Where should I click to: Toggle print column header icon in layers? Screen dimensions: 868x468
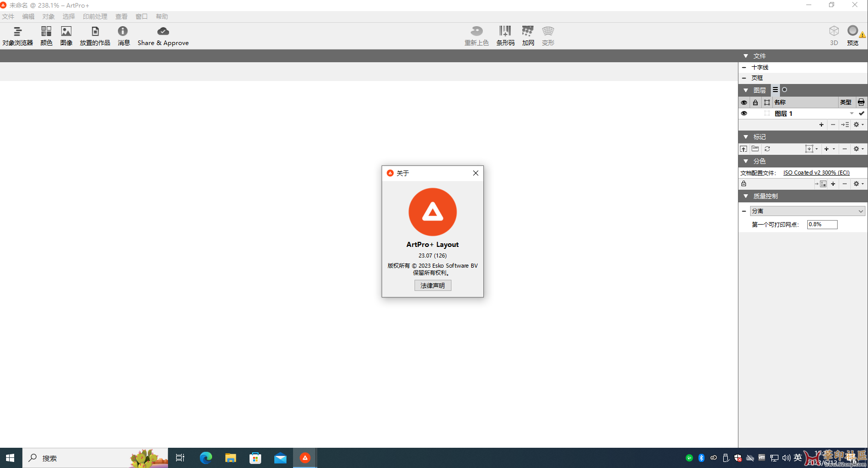coord(861,102)
